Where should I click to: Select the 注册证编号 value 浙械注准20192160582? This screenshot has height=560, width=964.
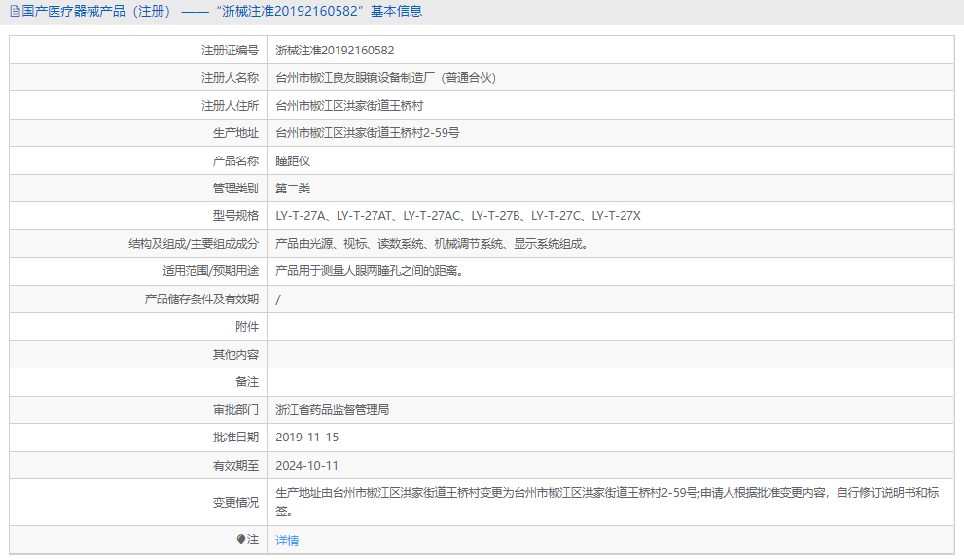pyautogui.click(x=336, y=50)
